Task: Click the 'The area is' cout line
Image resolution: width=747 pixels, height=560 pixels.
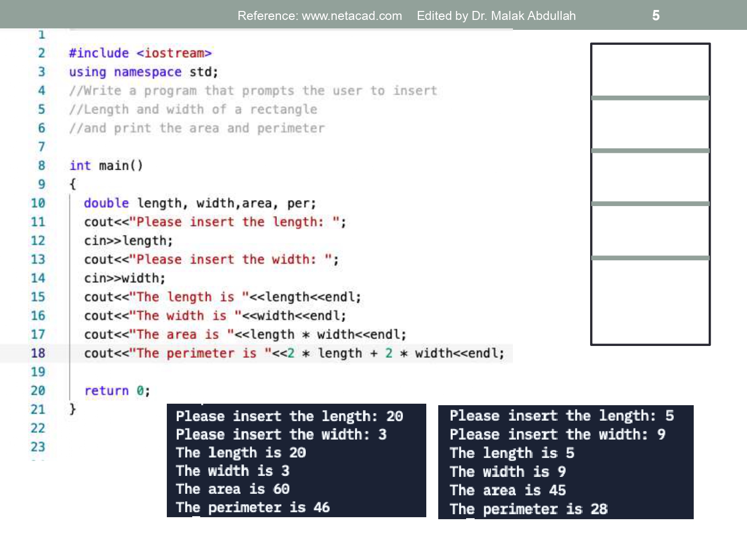Action: pyautogui.click(x=245, y=335)
